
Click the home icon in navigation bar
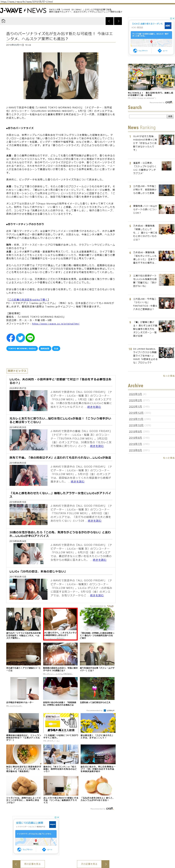(4, 21)
